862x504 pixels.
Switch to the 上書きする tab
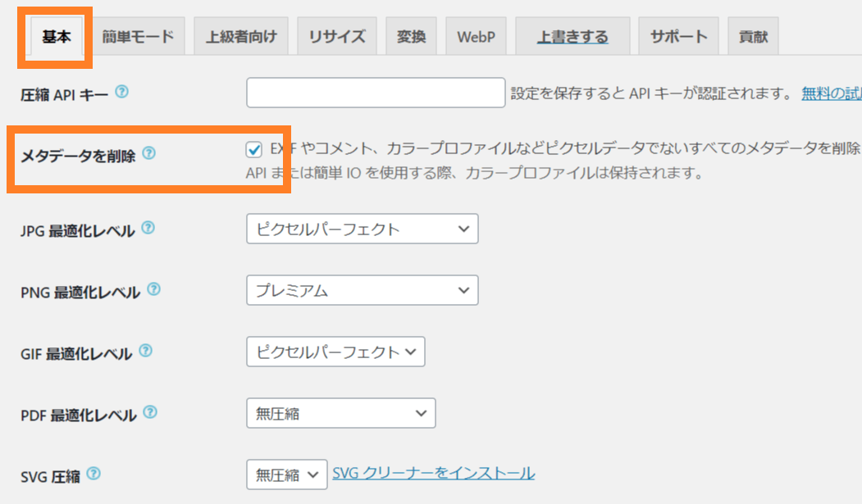572,36
